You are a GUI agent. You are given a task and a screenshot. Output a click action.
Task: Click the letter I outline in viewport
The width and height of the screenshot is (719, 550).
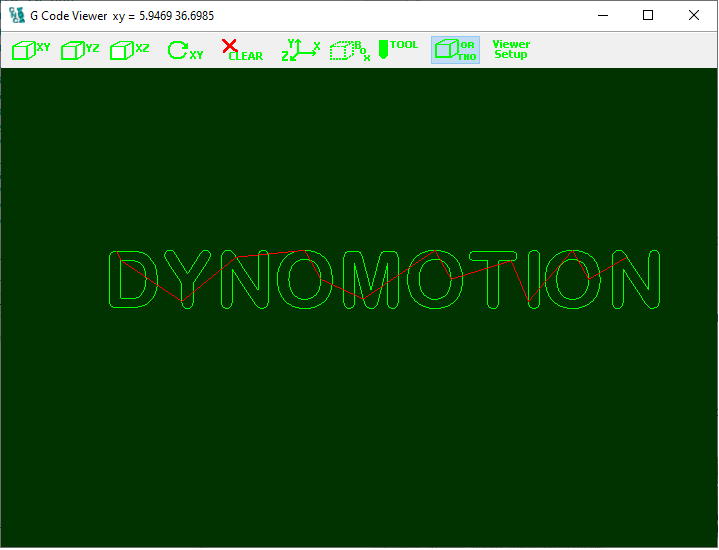point(533,280)
